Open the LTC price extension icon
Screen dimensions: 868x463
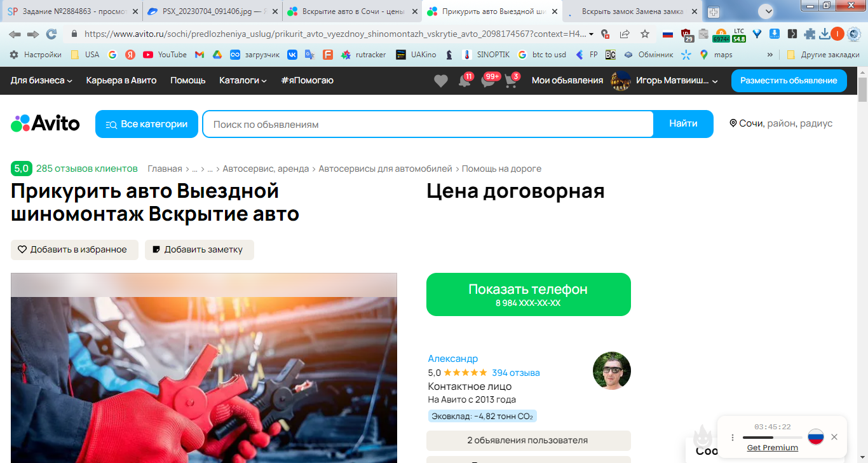[x=739, y=34]
